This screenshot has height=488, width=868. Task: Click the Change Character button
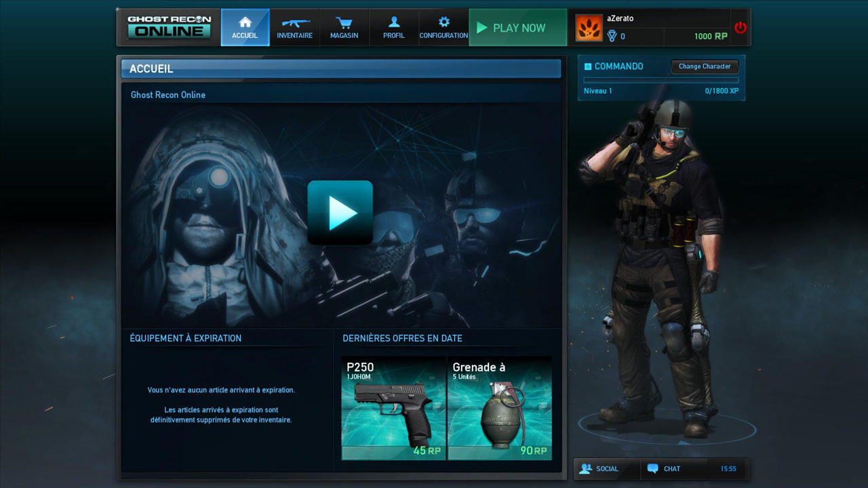point(705,66)
